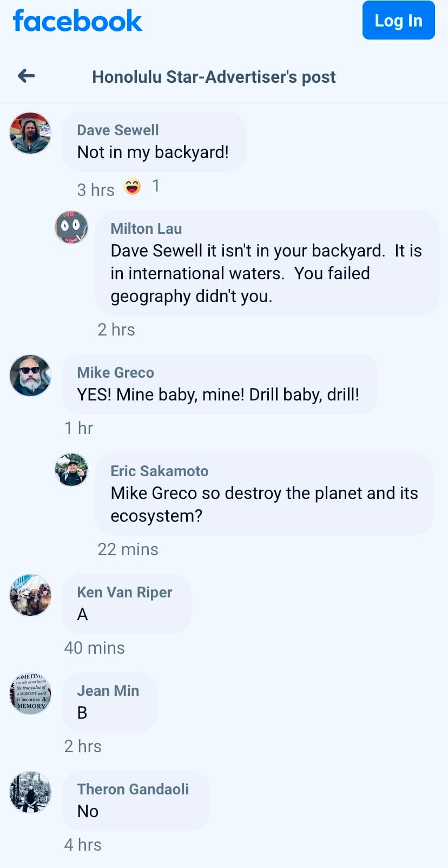Open Milton Lau's avatar
This screenshot has width=448, height=868.
71,227
